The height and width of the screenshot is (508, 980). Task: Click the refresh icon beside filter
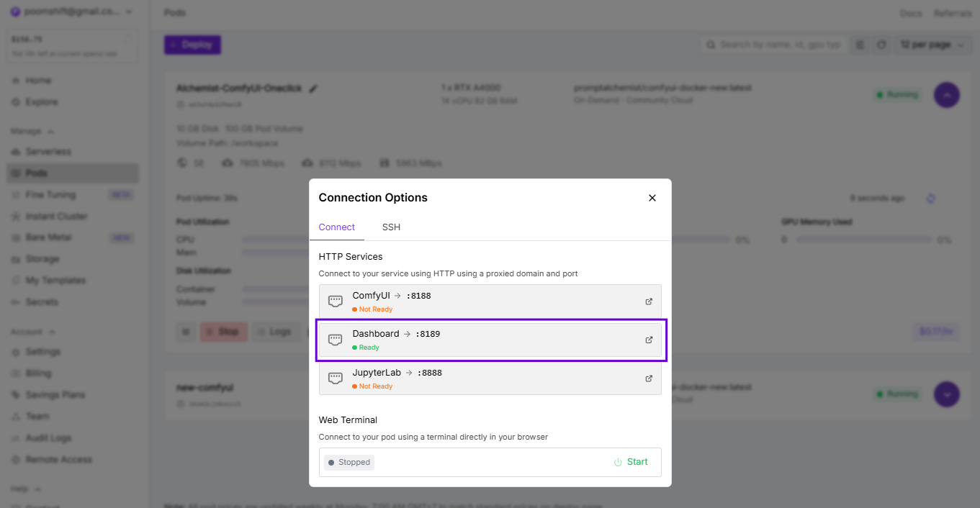point(881,45)
